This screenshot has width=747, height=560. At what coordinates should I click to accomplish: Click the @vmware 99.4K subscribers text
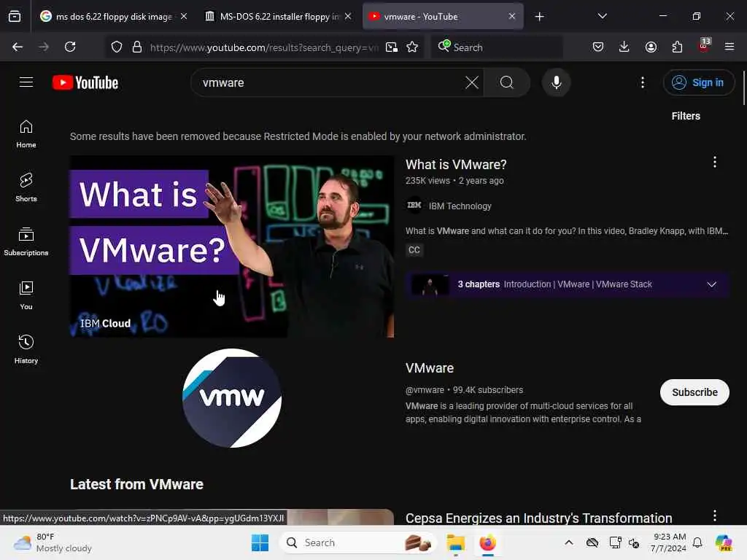[464, 389]
